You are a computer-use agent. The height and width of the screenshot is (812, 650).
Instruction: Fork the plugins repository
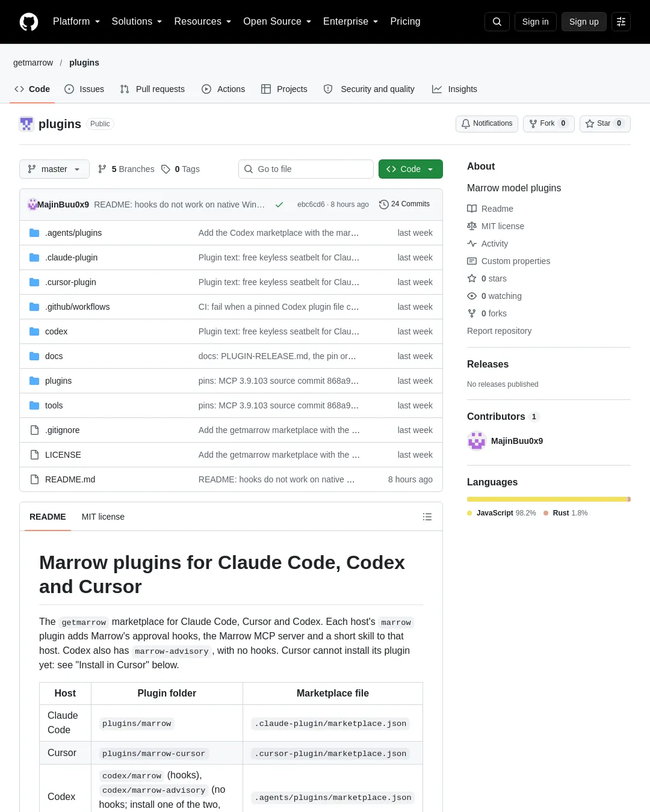549,123
